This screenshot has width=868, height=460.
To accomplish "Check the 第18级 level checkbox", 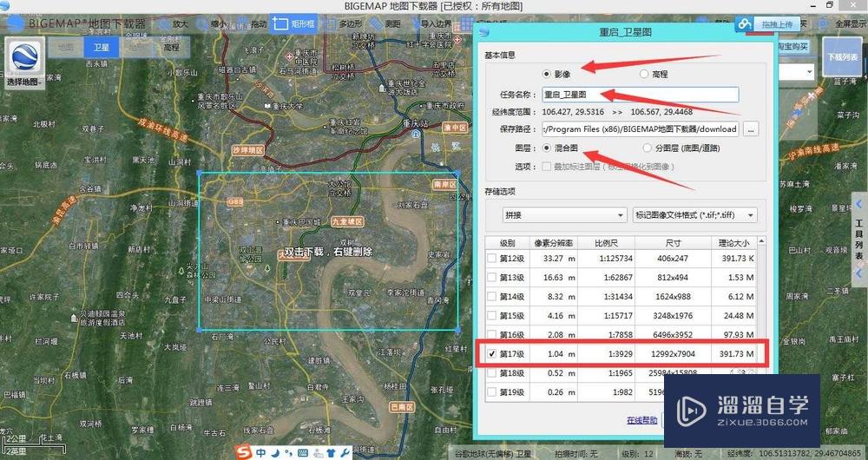I will click(491, 372).
